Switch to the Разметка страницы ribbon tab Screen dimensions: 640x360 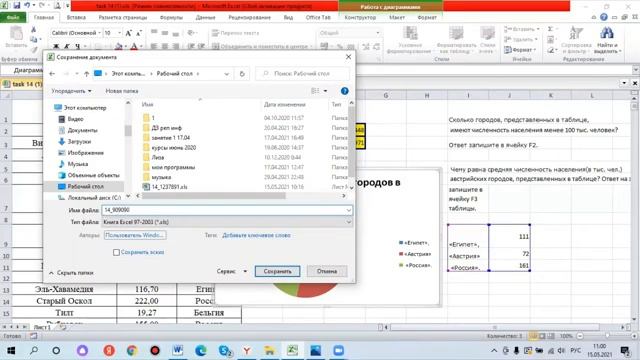tap(122, 18)
